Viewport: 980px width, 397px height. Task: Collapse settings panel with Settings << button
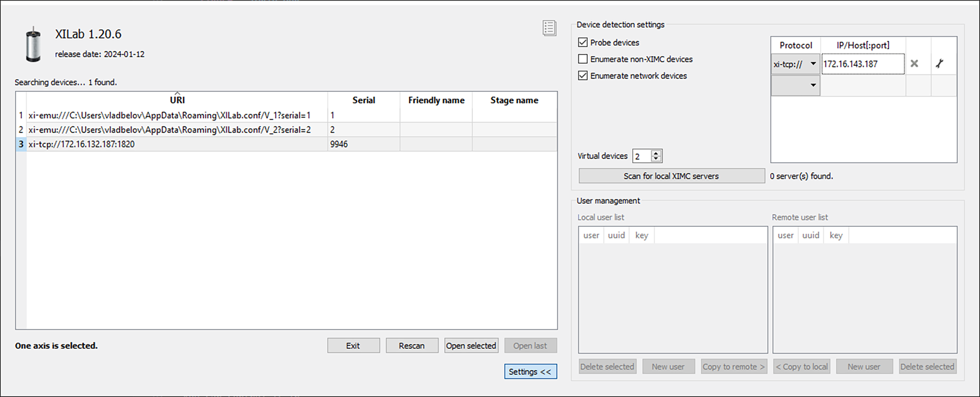pyautogui.click(x=530, y=372)
